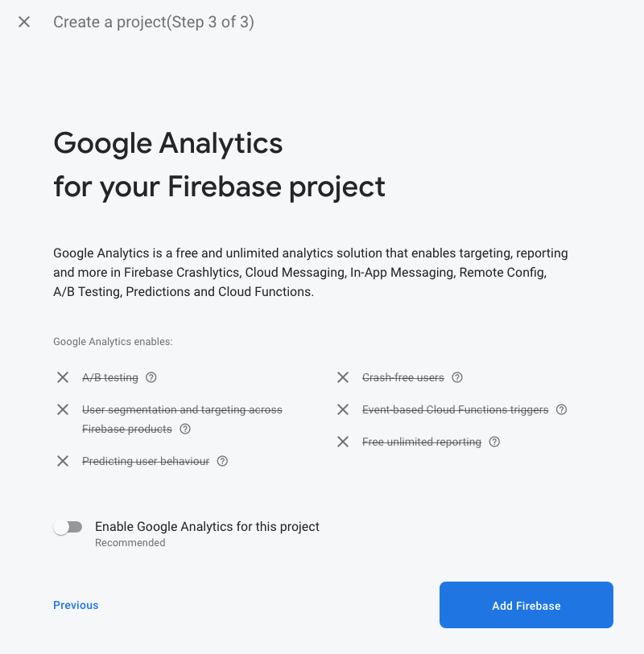This screenshot has height=654, width=644.
Task: Click the struck-through A/B testing text
Action: click(x=110, y=377)
